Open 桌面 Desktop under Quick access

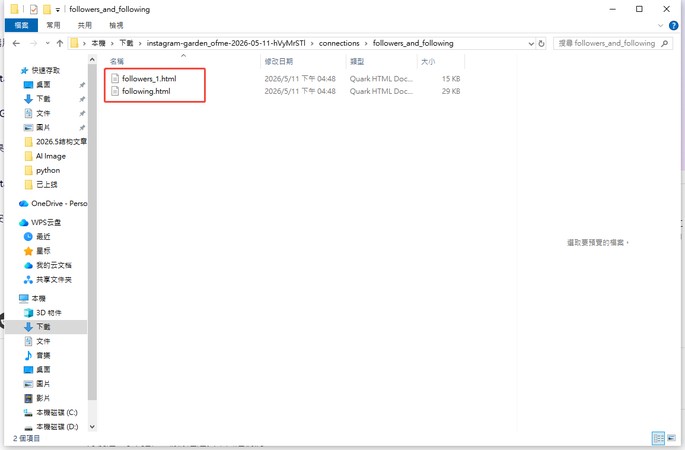click(43, 85)
